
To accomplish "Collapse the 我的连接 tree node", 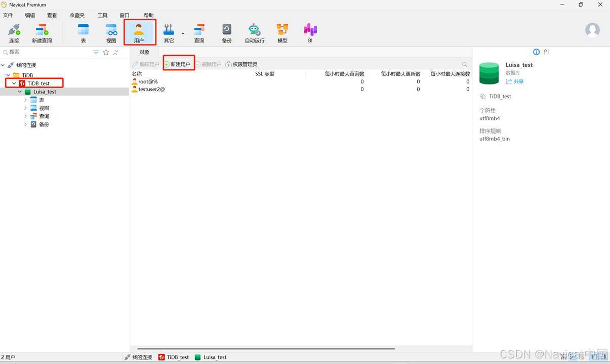I will pos(3,65).
